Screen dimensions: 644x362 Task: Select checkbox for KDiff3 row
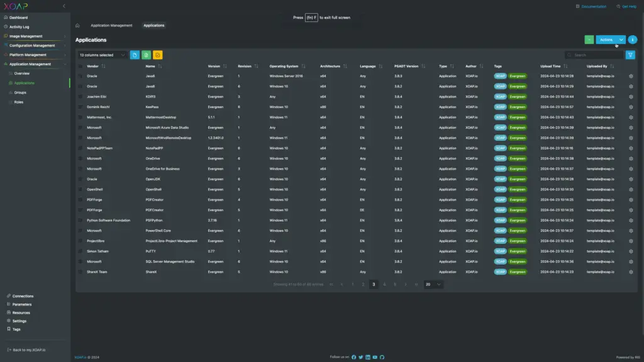point(80,97)
